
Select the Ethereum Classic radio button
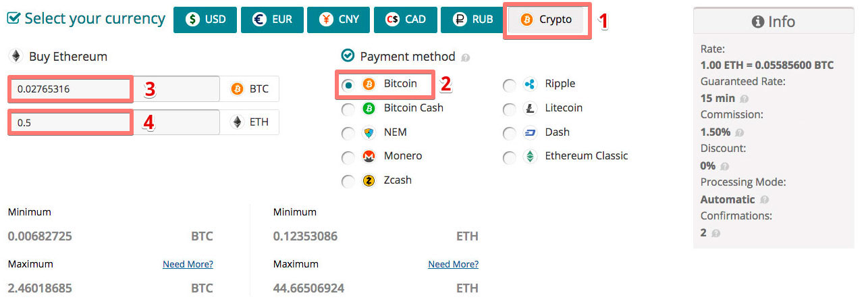point(510,158)
